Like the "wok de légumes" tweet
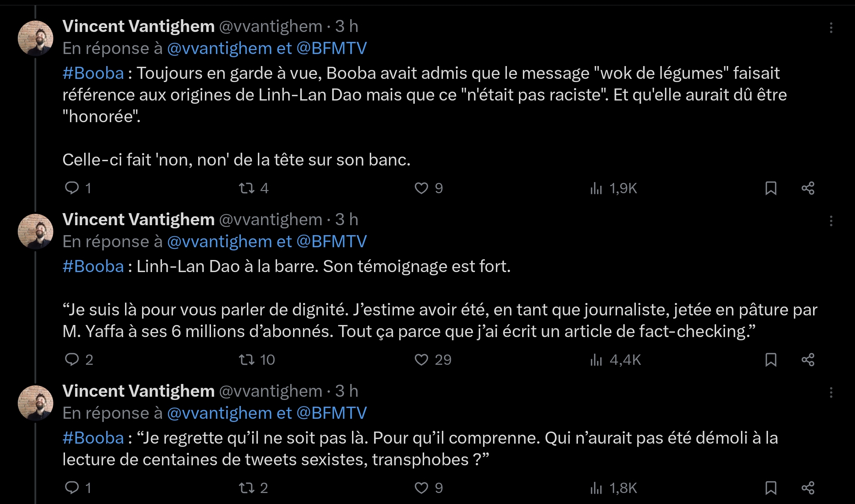 (x=421, y=188)
